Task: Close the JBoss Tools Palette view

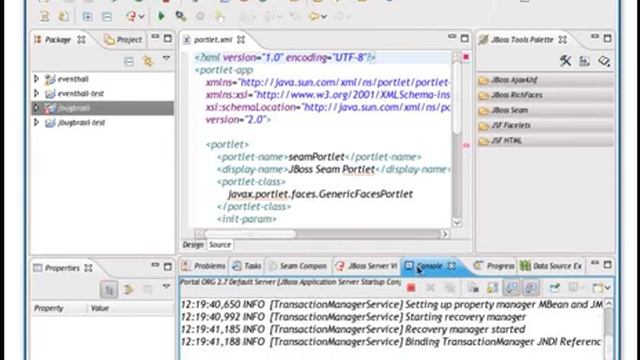Action: pos(563,40)
